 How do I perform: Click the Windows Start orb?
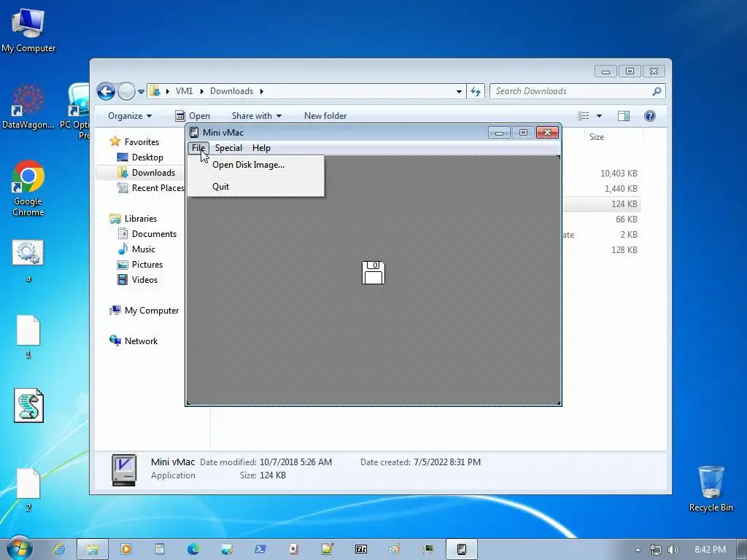[19, 549]
